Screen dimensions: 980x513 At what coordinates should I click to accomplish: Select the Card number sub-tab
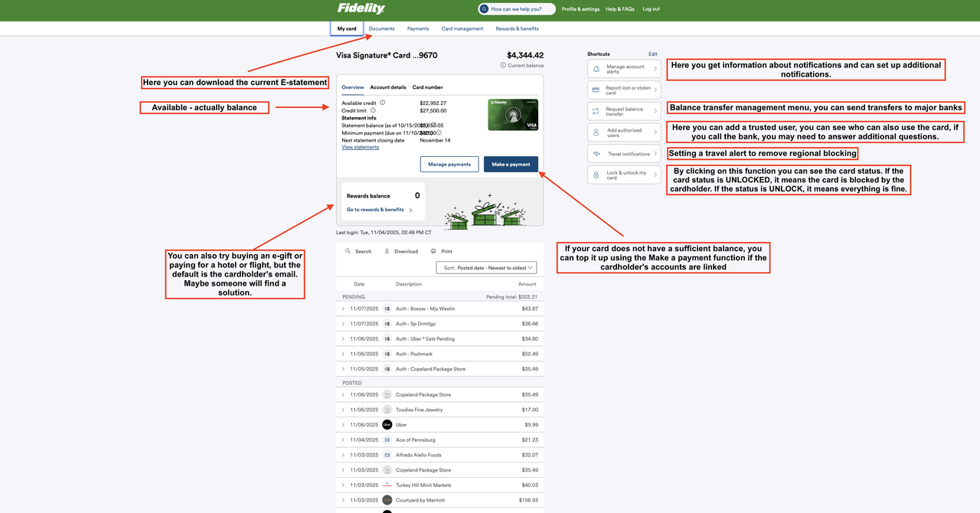point(427,87)
